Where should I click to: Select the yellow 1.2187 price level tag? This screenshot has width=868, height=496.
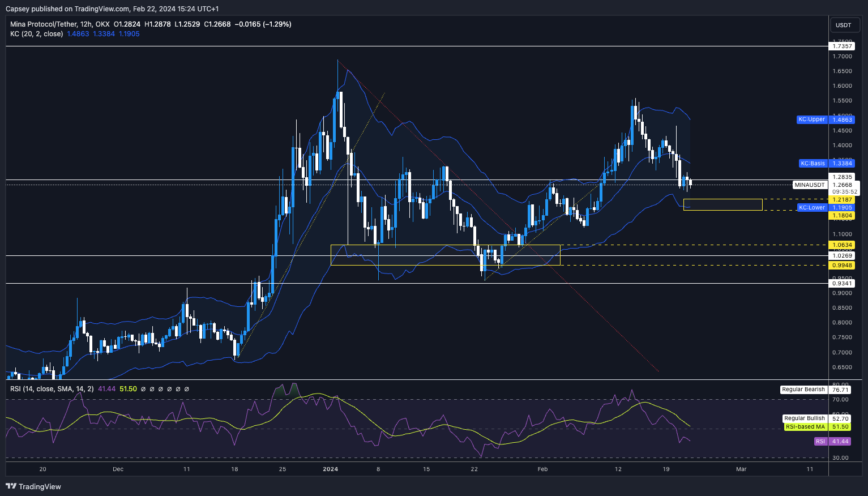point(842,200)
